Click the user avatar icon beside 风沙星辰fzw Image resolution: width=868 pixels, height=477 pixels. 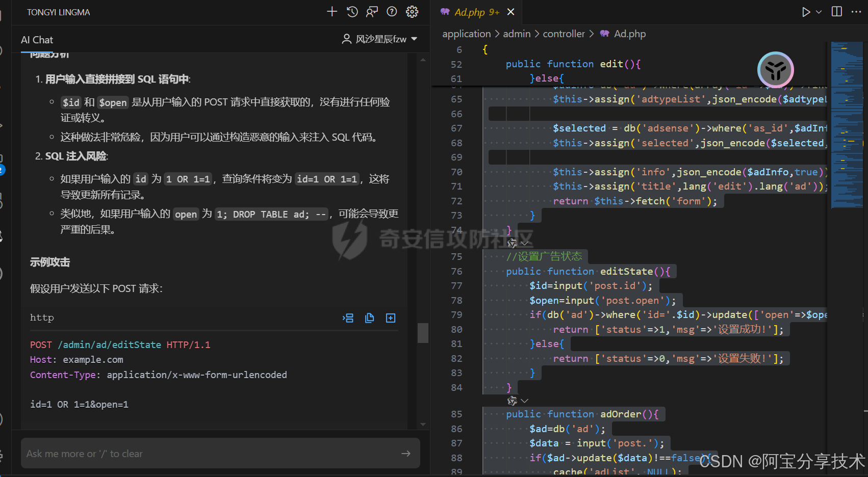(x=347, y=39)
